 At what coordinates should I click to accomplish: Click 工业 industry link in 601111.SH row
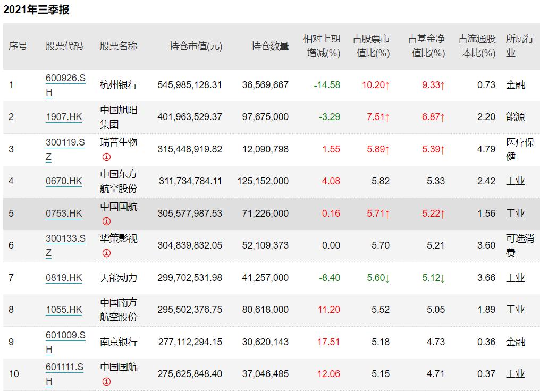(x=515, y=374)
